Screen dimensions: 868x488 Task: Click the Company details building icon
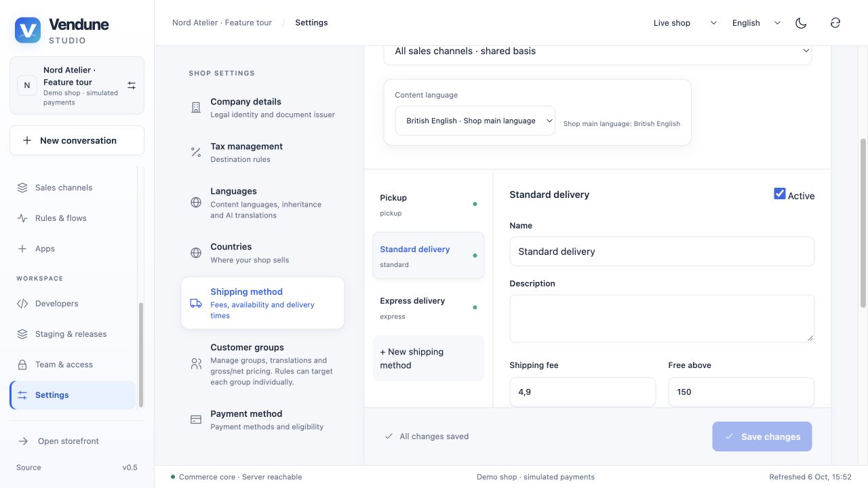(x=196, y=108)
